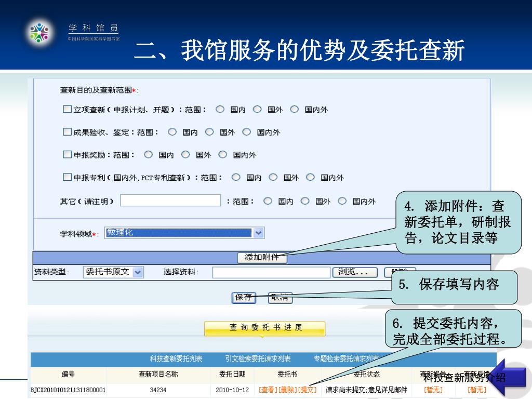Open the [查看] link for the 委托书

268,390
